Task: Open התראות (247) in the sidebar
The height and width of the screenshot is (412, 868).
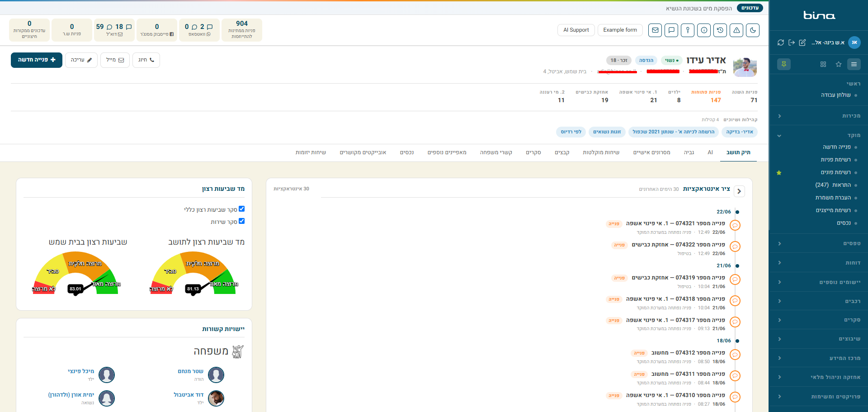Action: pos(833,185)
